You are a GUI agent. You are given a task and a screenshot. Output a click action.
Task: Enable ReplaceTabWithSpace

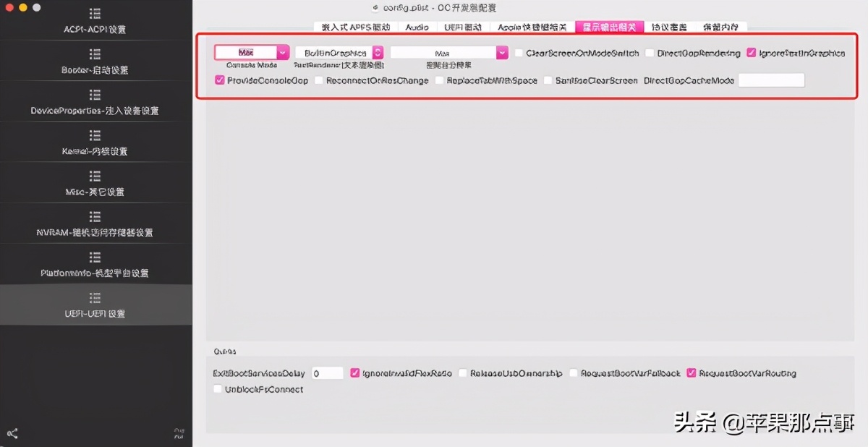click(439, 80)
